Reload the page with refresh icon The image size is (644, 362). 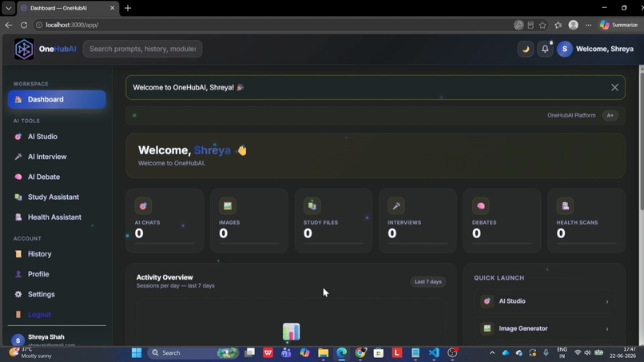24,25
